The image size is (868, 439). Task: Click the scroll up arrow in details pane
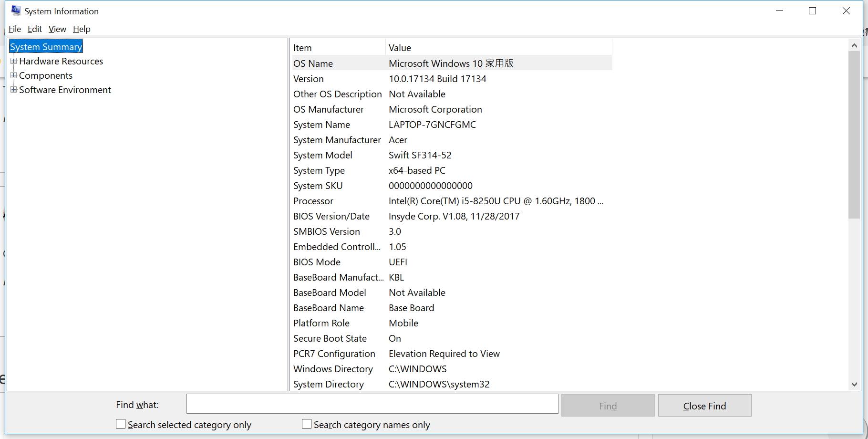tap(854, 46)
